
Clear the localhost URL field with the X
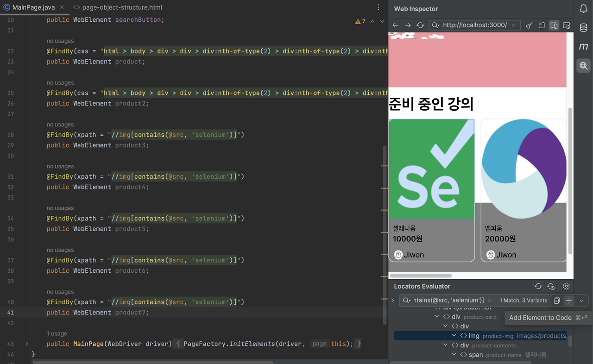(x=513, y=25)
